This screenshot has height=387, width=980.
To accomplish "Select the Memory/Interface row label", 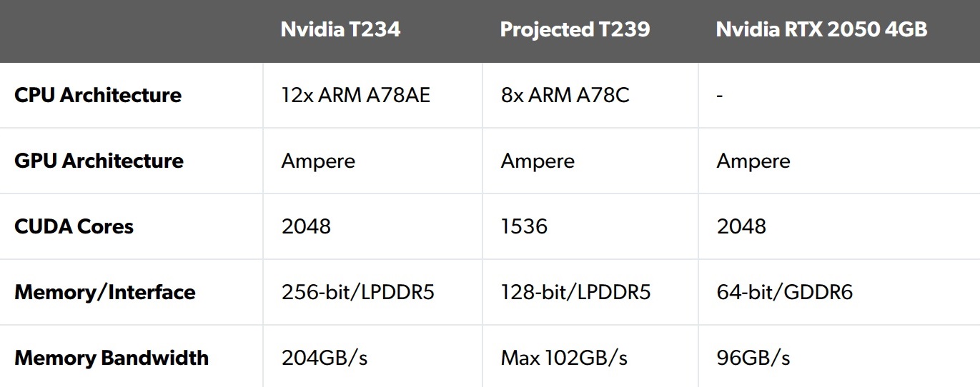I will [104, 292].
